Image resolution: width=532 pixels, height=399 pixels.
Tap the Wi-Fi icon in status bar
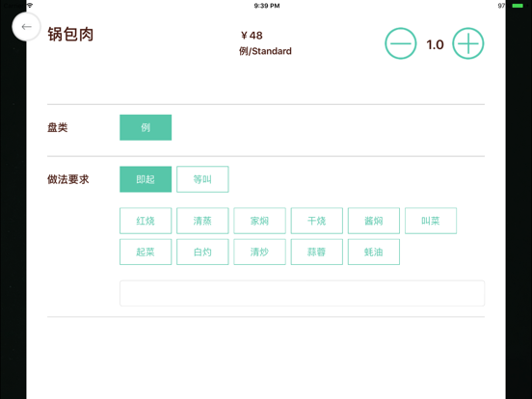pyautogui.click(x=30, y=5)
